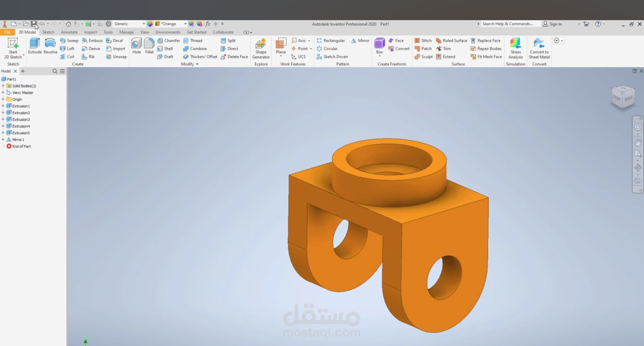Open the Orange appearance dropdown
The height and width of the screenshot is (346, 644).
(185, 24)
